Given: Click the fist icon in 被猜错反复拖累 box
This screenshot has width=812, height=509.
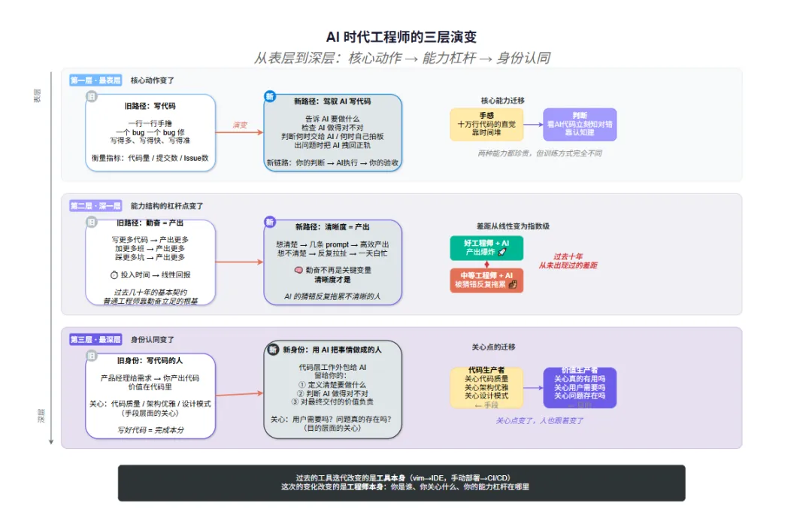Looking at the screenshot, I should (513, 284).
